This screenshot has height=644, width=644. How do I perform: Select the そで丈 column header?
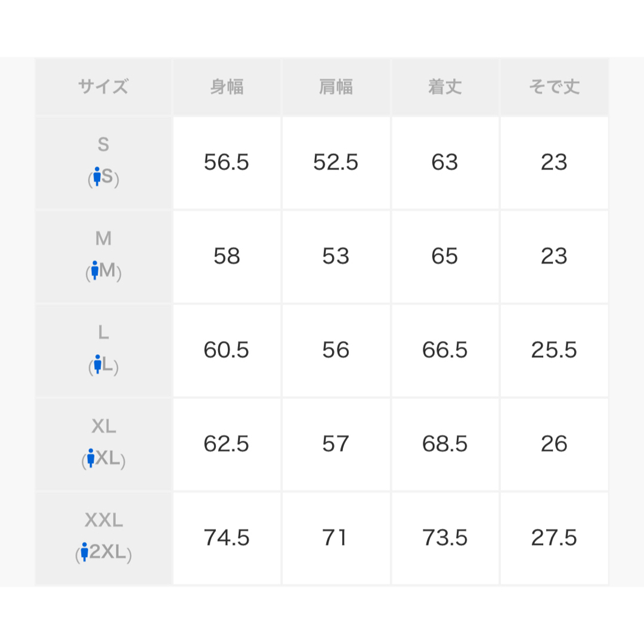point(555,86)
